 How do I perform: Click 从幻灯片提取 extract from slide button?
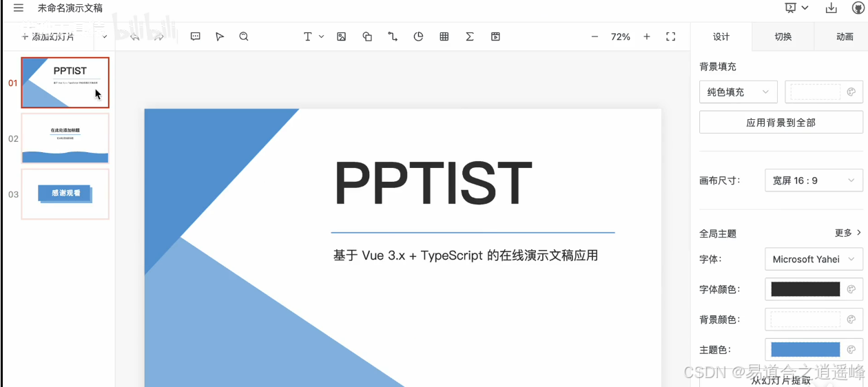click(781, 379)
